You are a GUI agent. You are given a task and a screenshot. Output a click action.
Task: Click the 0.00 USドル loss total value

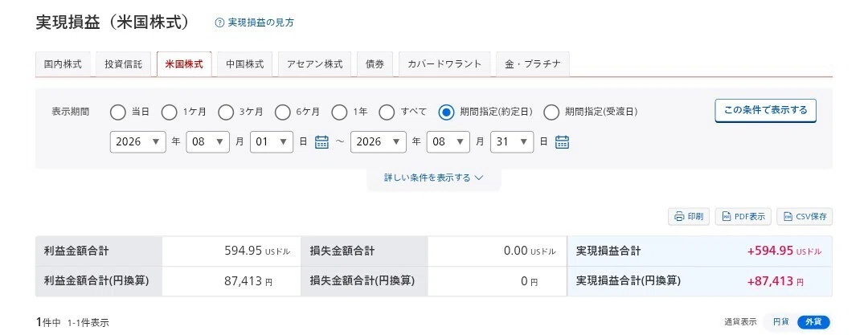click(x=530, y=251)
